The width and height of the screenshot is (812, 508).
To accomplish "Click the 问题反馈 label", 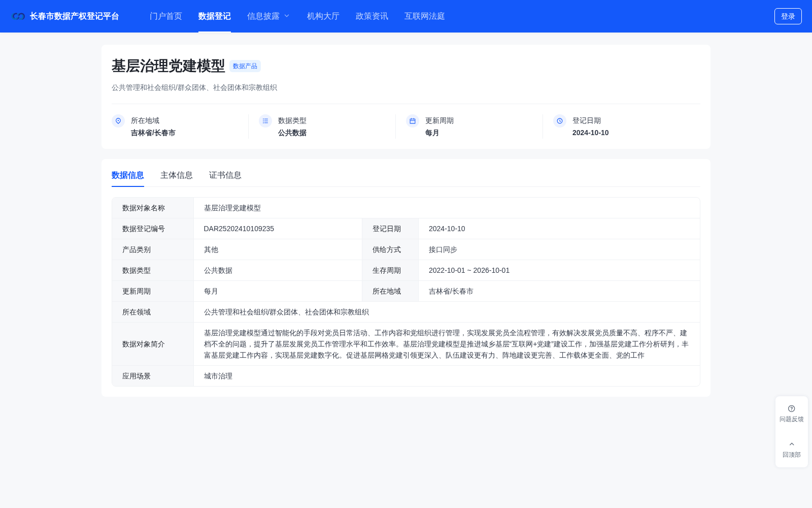I will click(x=792, y=419).
